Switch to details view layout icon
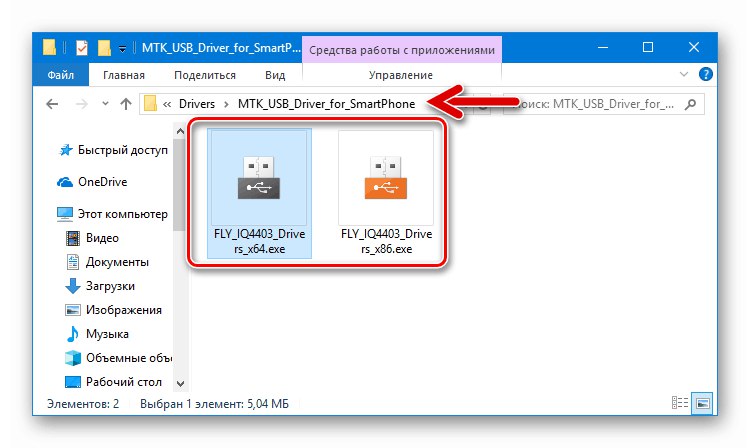 (x=680, y=403)
